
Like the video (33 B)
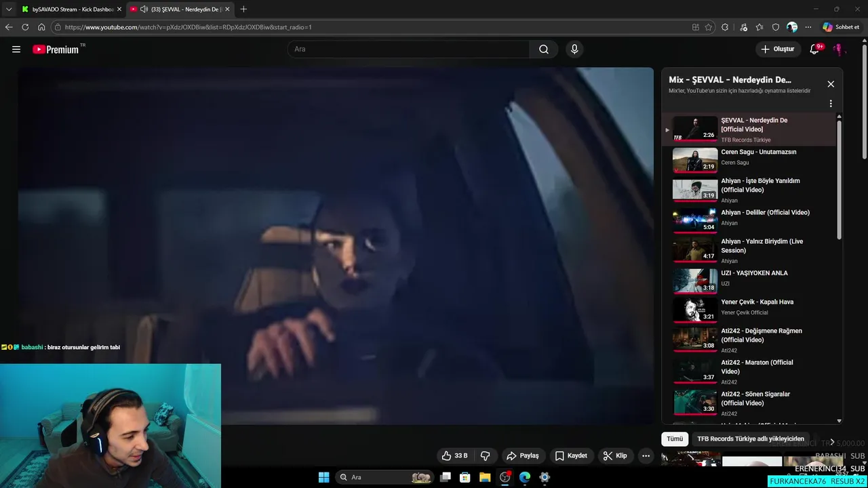point(454,455)
